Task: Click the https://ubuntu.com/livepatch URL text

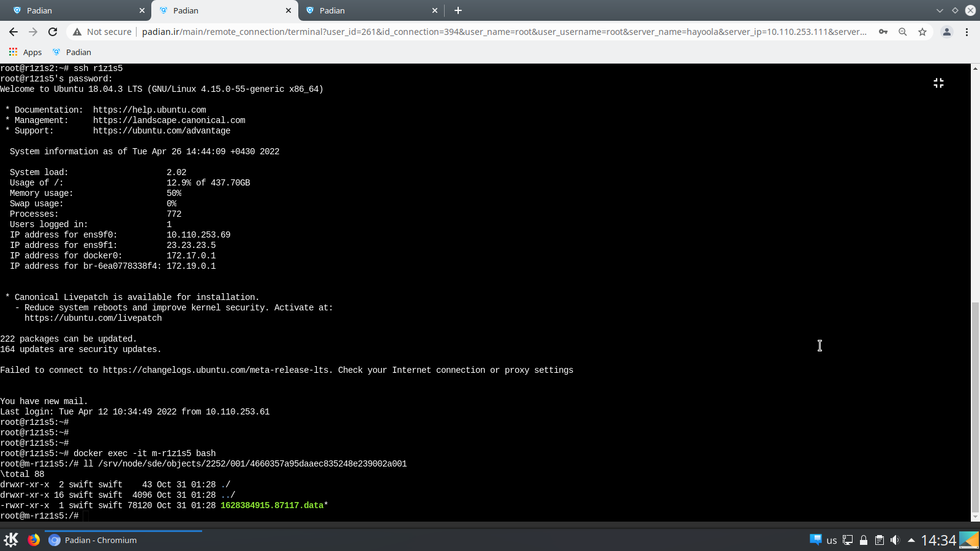Action: tap(93, 318)
